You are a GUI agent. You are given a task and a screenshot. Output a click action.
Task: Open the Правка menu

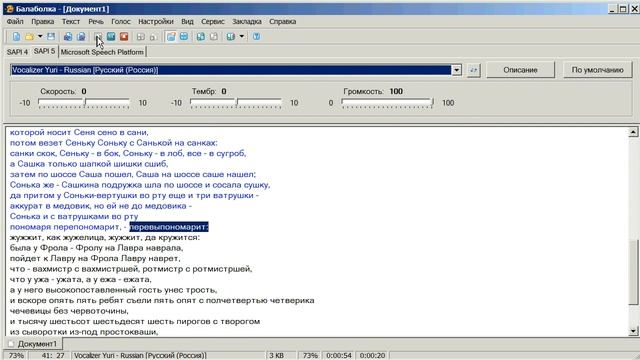click(42, 22)
